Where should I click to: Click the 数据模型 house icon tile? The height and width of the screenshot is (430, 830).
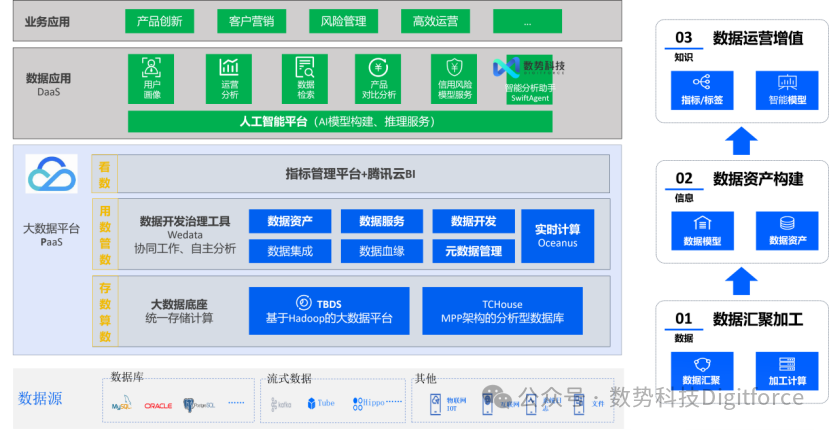point(702,231)
